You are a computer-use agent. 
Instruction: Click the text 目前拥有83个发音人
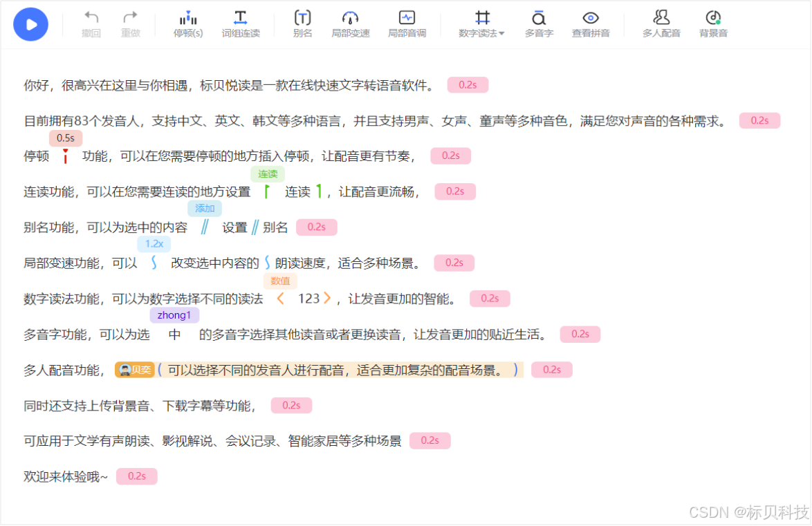pyautogui.click(x=82, y=121)
